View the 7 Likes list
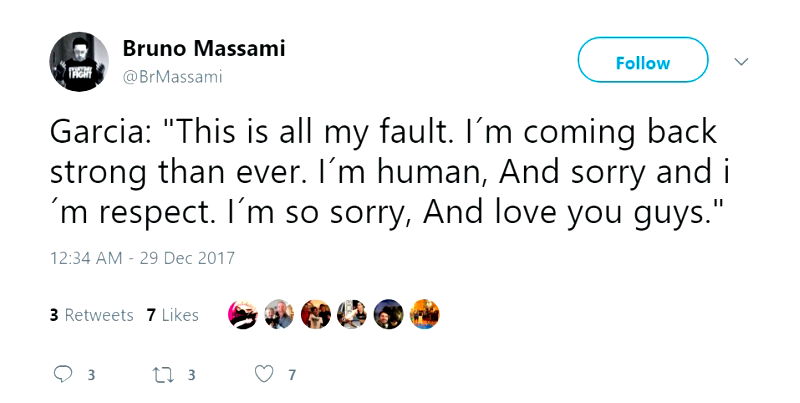This screenshot has width=800, height=403. pos(172,315)
